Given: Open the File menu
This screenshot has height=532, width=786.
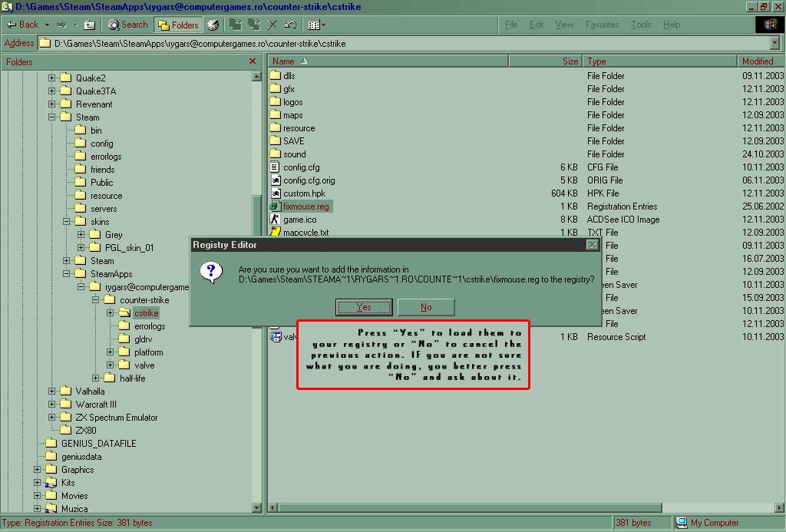Looking at the screenshot, I should tap(510, 25).
